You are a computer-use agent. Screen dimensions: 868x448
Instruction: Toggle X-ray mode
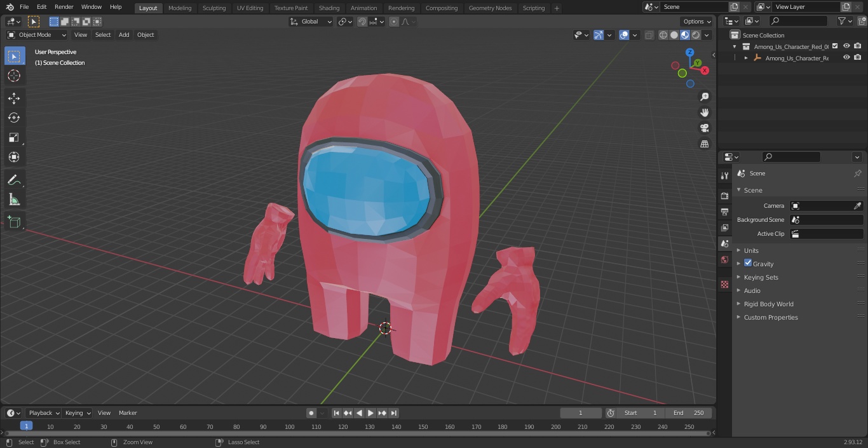[x=649, y=35]
